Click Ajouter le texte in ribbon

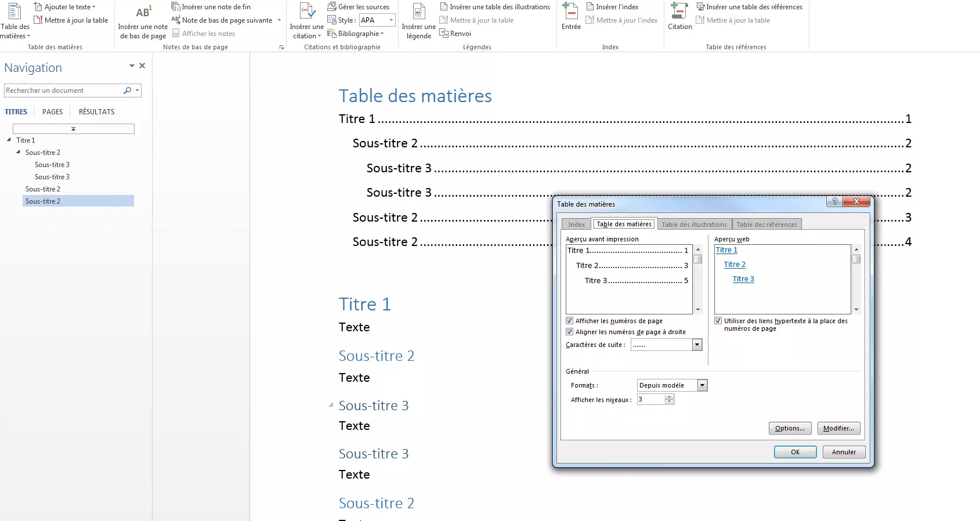(64, 7)
